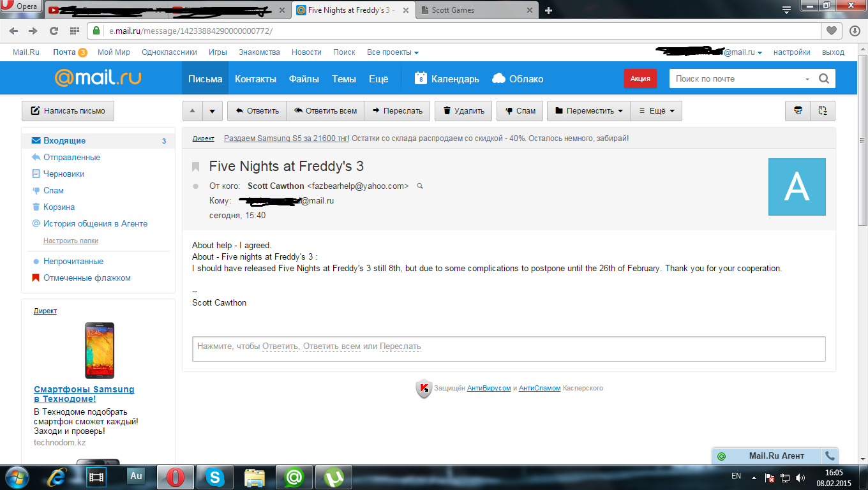Go back with the browser back arrow

pyautogui.click(x=14, y=31)
